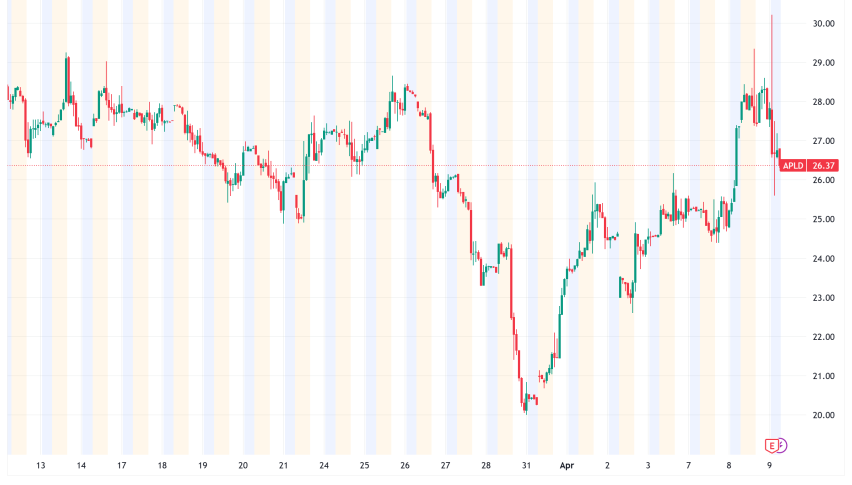Click the red earnings E marker

(x=772, y=444)
